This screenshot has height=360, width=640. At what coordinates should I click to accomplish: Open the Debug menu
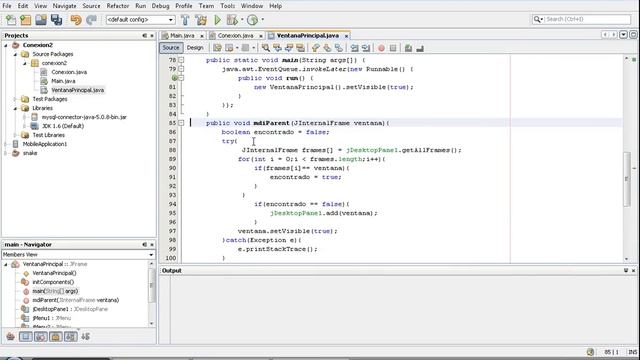click(160, 6)
